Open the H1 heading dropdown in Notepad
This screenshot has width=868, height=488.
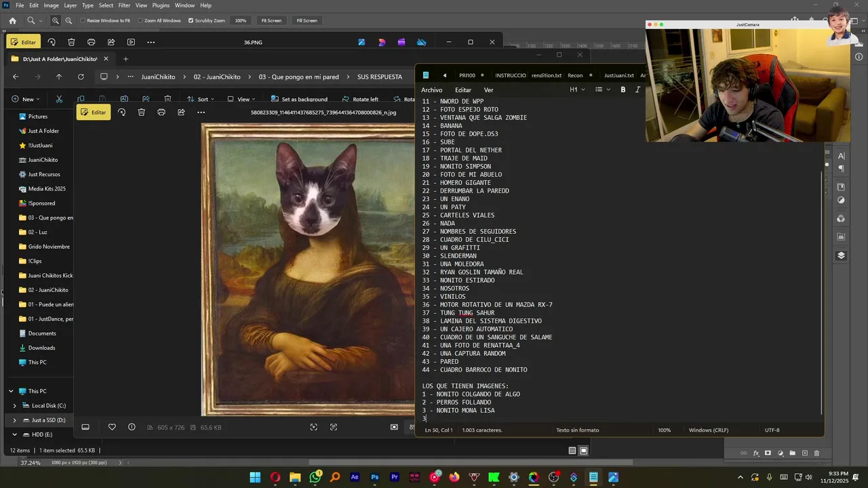pos(577,89)
